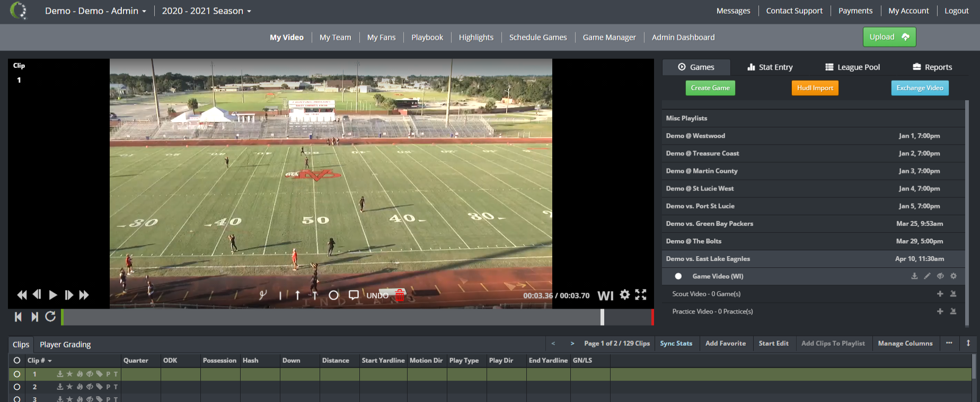Jump to next clip below the player
The width and height of the screenshot is (980, 402).
tap(34, 317)
